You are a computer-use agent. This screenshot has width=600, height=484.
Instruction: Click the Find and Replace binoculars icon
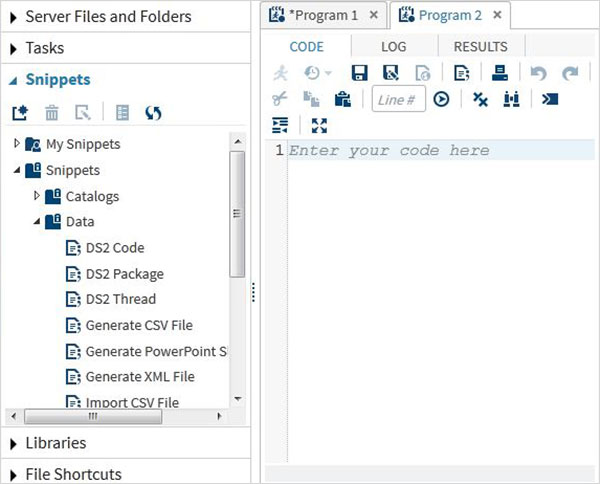point(511,99)
